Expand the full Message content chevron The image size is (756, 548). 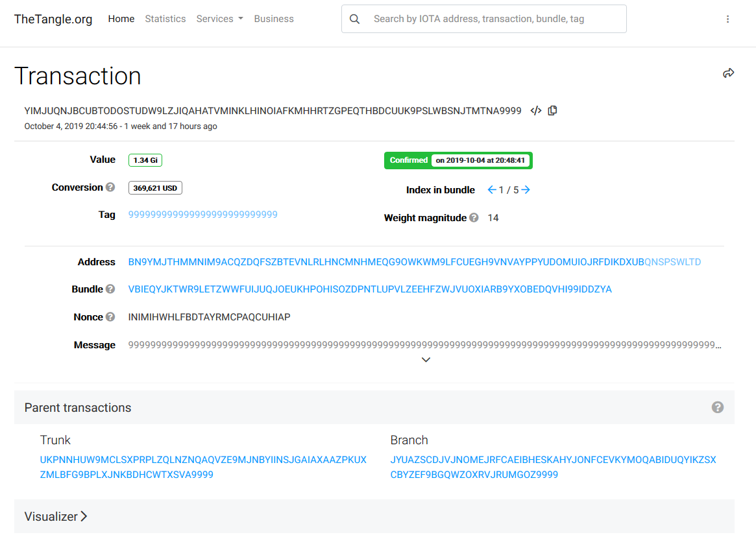(x=426, y=359)
